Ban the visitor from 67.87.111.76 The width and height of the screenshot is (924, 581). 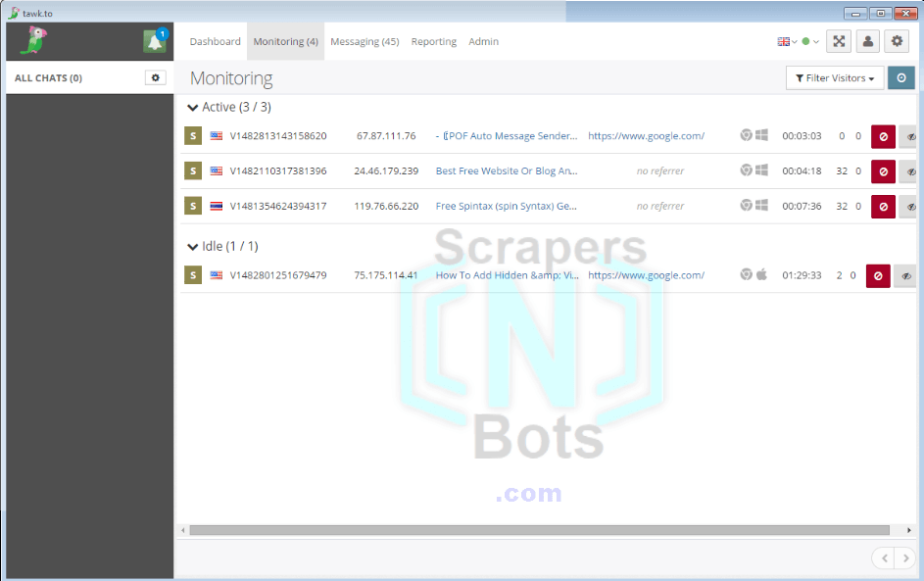[883, 136]
